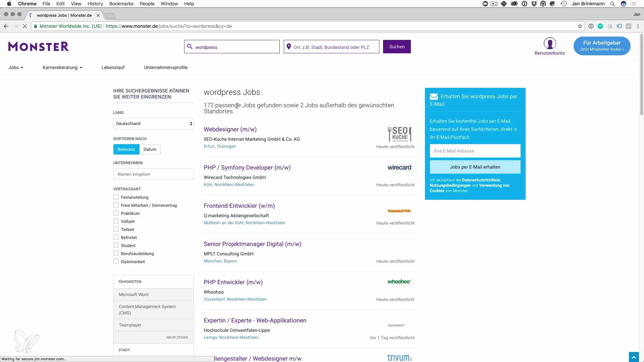Click the wordpress keyword search field
This screenshot has height=362, width=644.
[232, 47]
